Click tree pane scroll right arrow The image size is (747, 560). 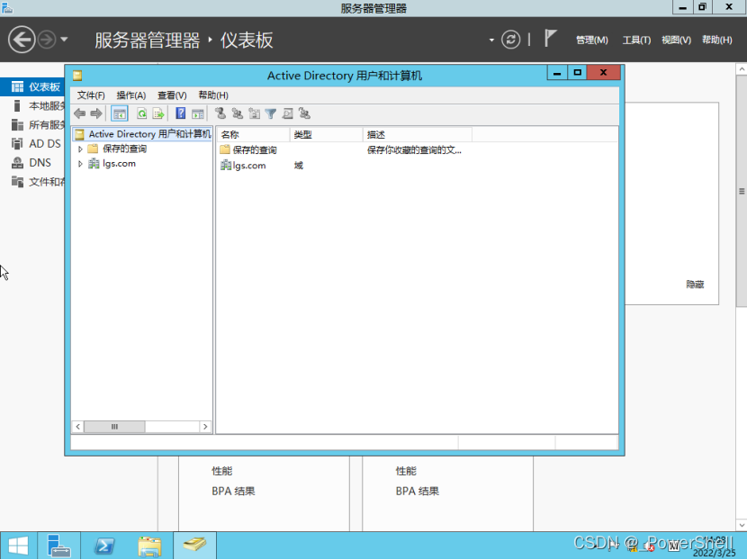205,427
